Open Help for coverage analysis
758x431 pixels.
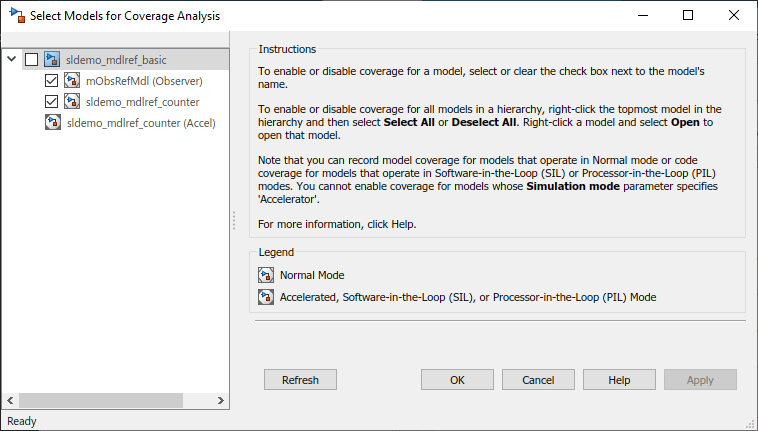(x=619, y=380)
